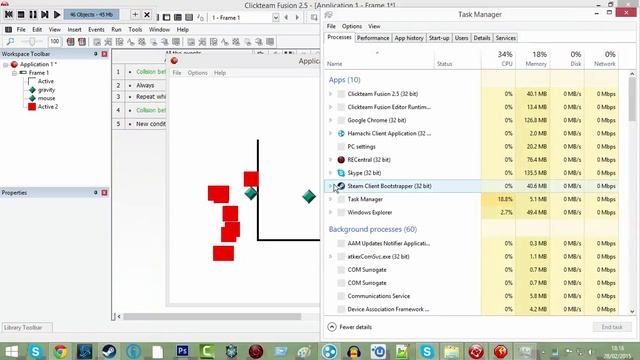Open Google Chrome from taskbar
Screen dimensions: 640x360
tap(60, 351)
